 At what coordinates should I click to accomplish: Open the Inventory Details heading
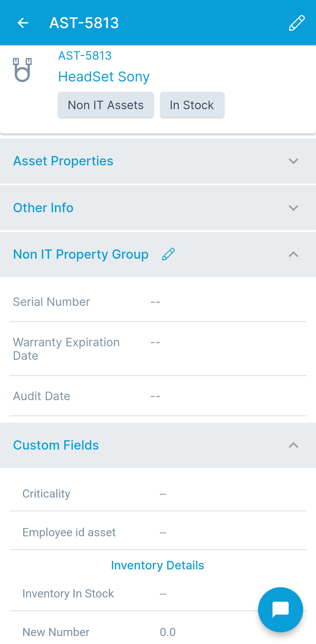pos(157,565)
